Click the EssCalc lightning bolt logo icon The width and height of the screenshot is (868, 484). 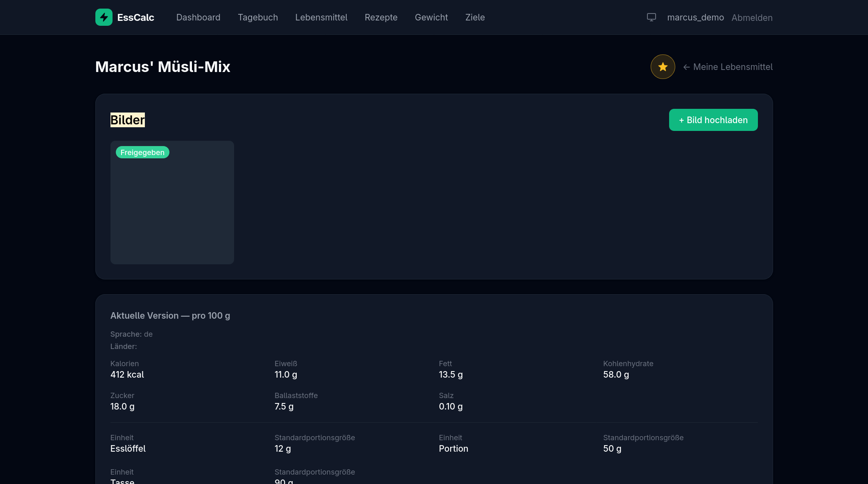(x=104, y=17)
